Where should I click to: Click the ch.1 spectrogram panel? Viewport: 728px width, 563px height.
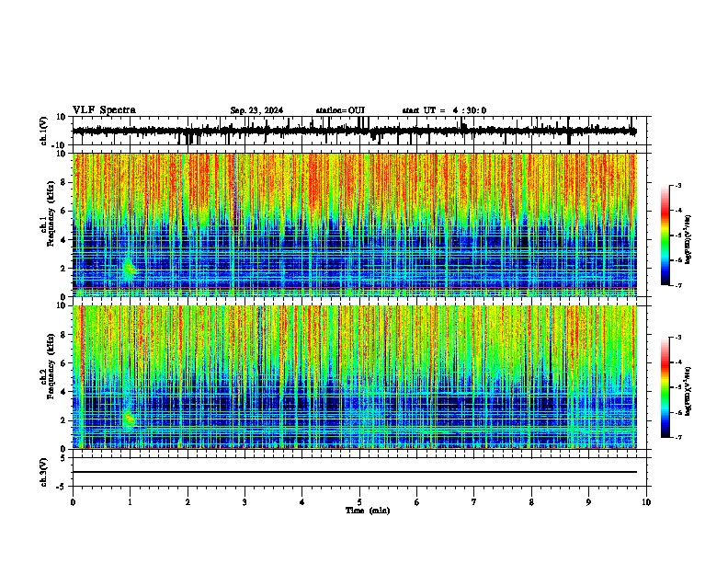[x=354, y=224]
